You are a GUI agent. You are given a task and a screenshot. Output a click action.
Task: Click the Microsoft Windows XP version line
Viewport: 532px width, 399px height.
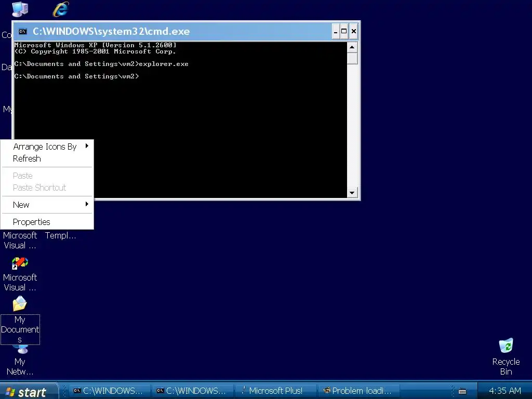(96, 45)
